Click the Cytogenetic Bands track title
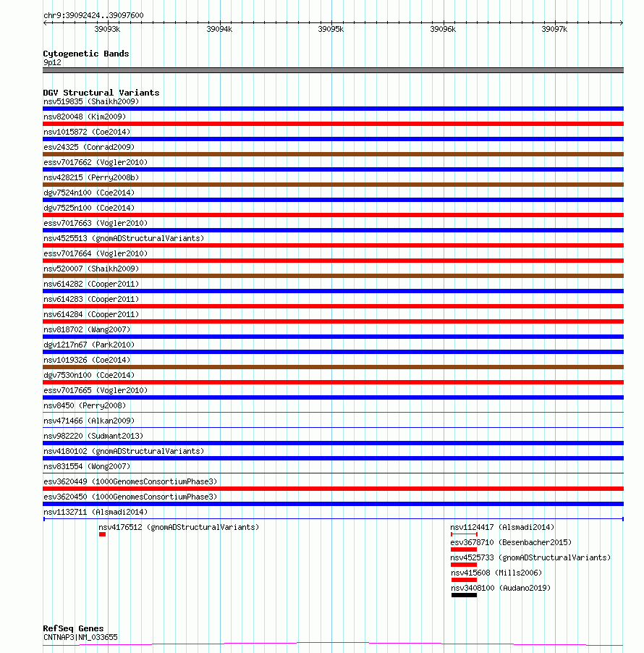 [x=86, y=54]
